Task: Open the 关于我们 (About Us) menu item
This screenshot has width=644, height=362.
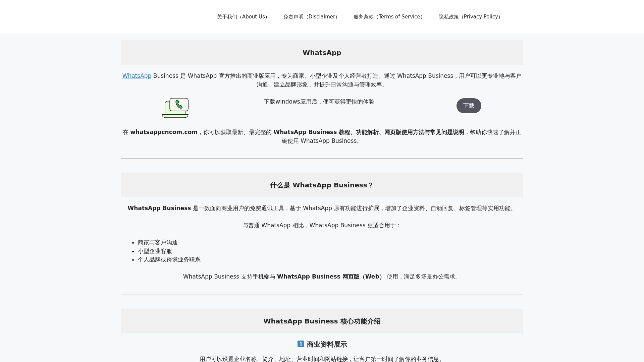Action: [x=243, y=17]
